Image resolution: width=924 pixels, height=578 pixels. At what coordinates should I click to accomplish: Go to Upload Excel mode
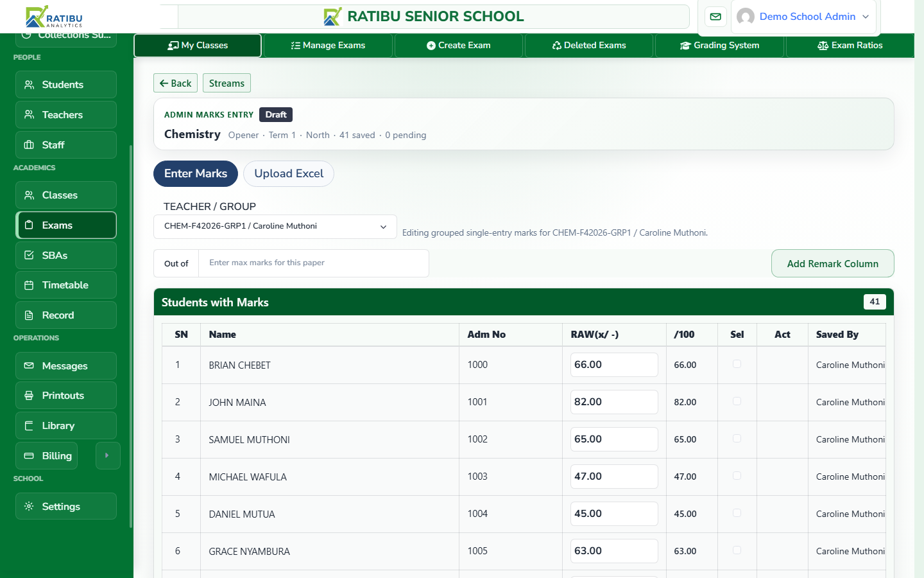(x=289, y=174)
